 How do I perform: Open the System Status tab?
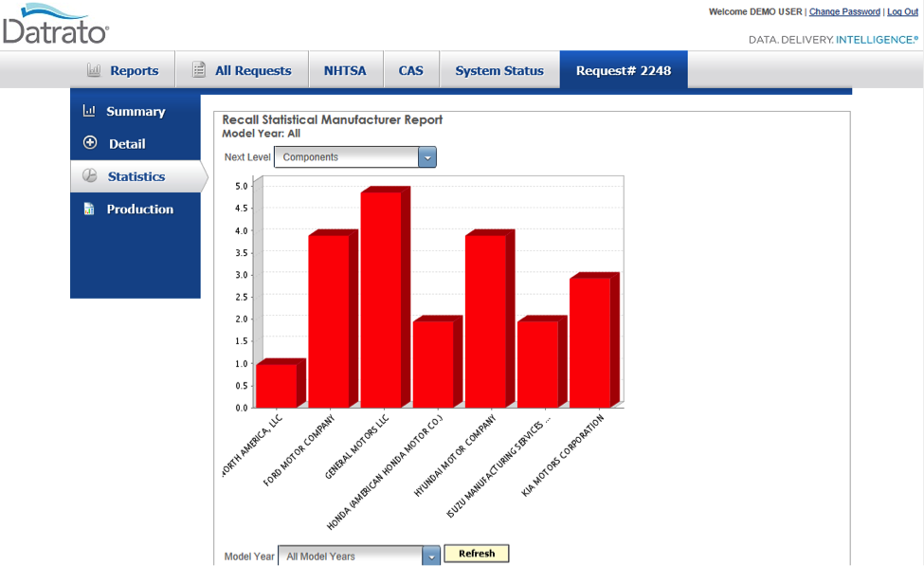[x=499, y=70]
